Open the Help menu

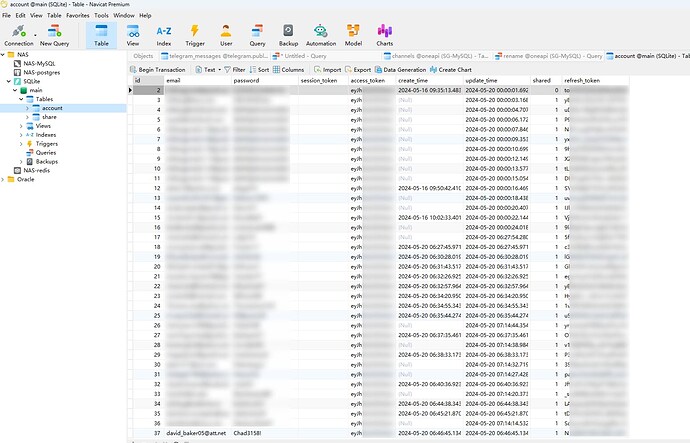click(x=145, y=15)
